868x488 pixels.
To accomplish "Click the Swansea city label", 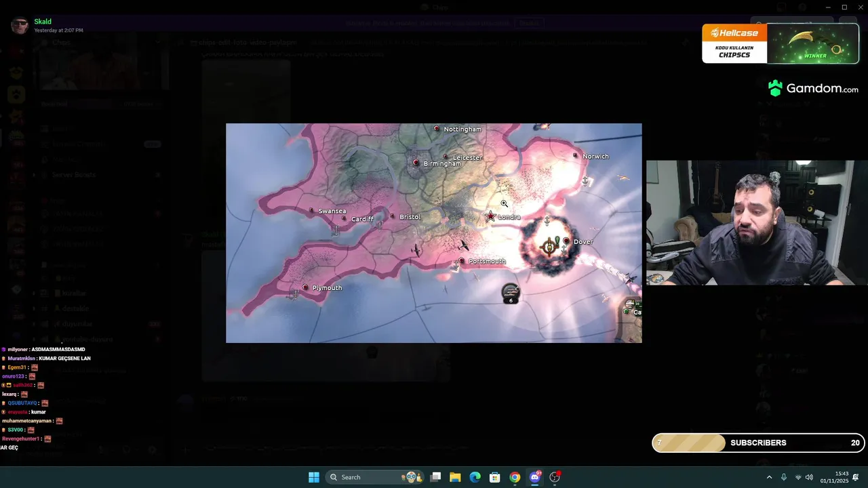I will (x=332, y=211).
